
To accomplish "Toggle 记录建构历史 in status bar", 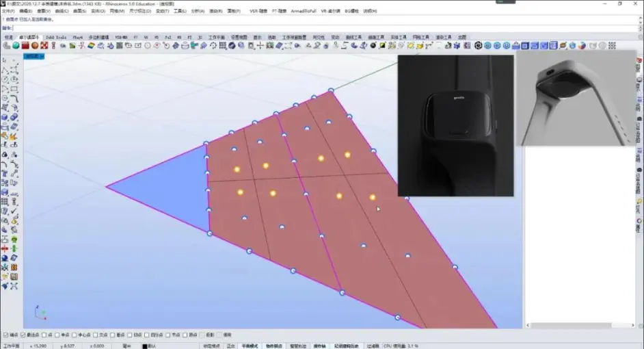I will coord(346,346).
